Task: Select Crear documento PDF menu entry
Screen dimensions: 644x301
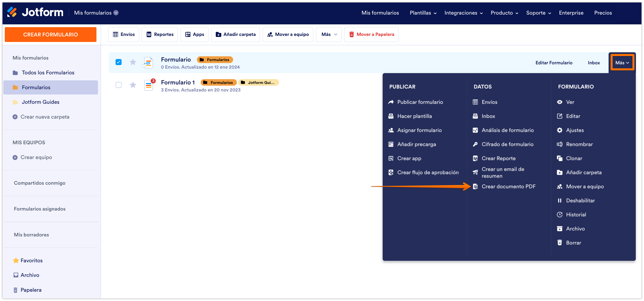Action: pyautogui.click(x=508, y=186)
